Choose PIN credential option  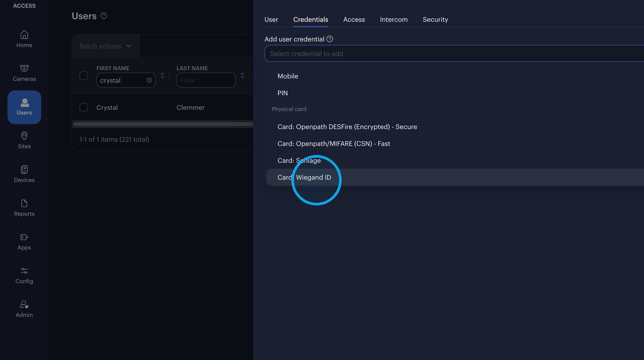[455, 93]
